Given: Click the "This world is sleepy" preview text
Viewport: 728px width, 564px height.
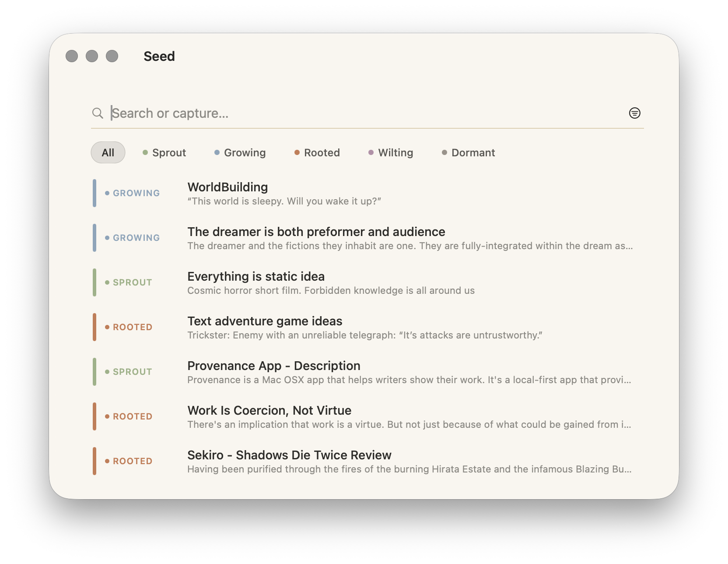Looking at the screenshot, I should click(284, 201).
